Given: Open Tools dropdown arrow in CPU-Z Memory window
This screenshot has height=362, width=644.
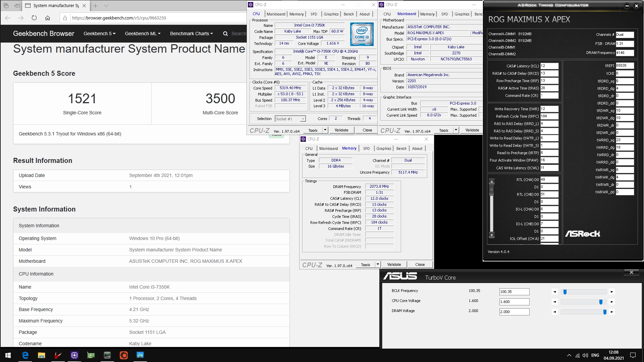Looking at the screenshot, I should [x=377, y=264].
